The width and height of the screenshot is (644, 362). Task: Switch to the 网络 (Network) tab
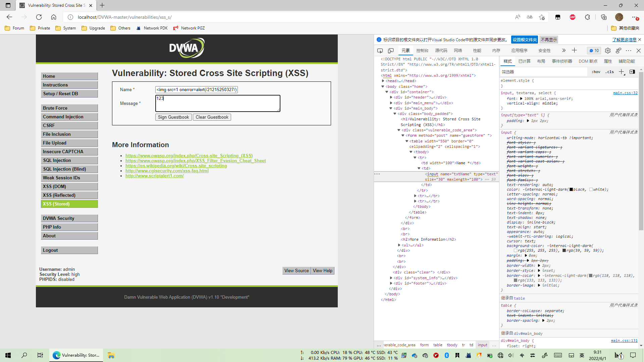pos(458,51)
